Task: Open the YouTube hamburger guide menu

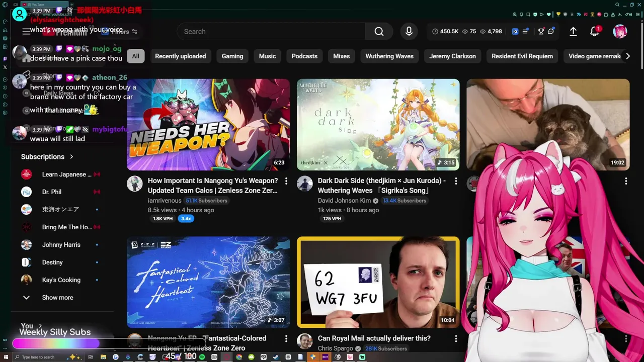Action: [x=26, y=31]
